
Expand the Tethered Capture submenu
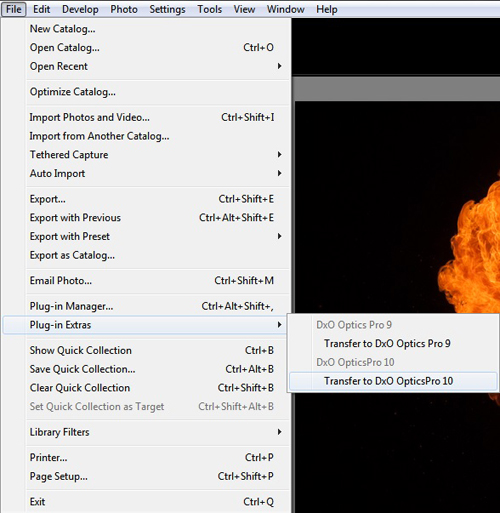click(155, 155)
